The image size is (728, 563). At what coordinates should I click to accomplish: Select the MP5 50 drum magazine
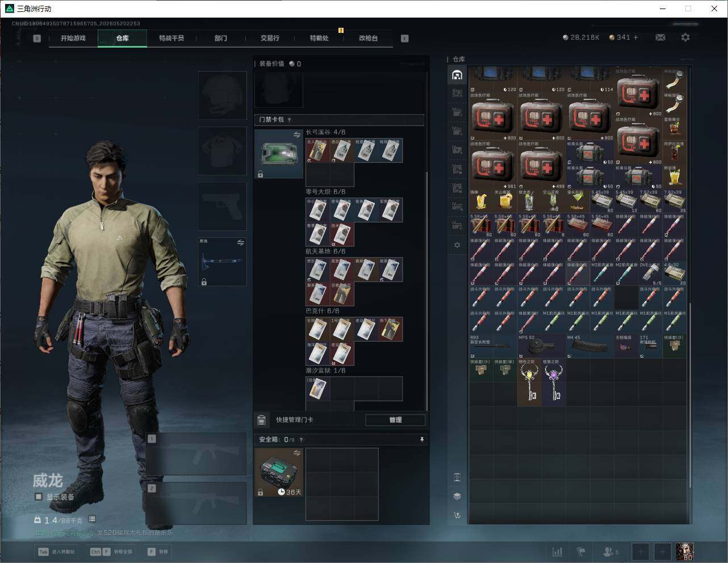[542, 346]
